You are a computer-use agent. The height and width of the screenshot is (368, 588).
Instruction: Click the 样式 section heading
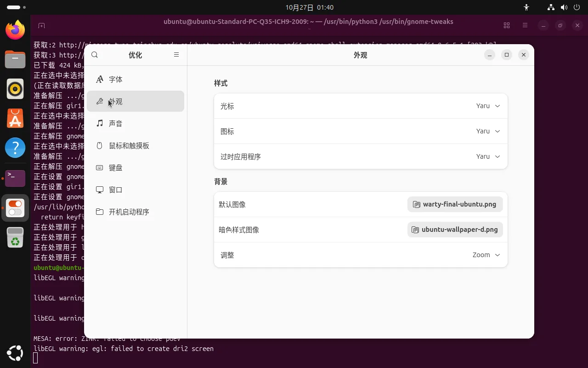point(220,83)
